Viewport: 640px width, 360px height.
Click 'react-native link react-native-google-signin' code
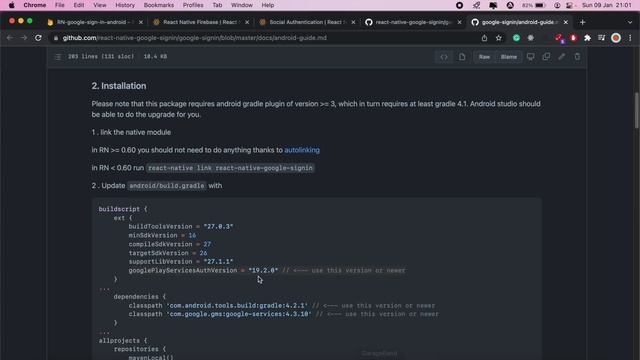(230, 168)
